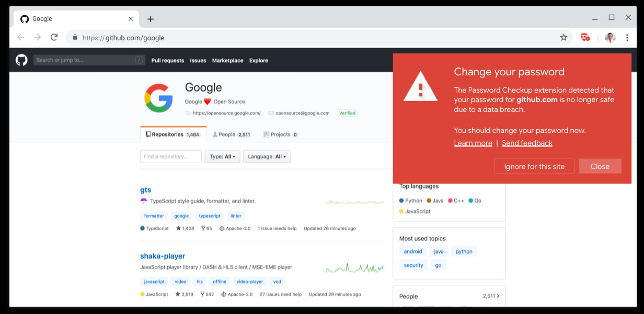This screenshot has width=644, height=314.
Task: Click the gts activity sparkline graph
Action: (355, 202)
